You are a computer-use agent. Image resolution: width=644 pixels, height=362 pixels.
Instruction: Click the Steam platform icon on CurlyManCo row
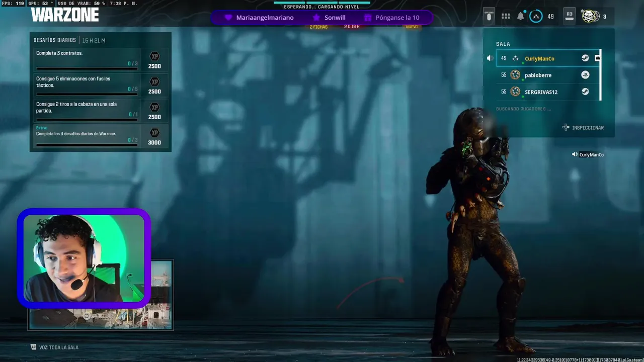[585, 58]
